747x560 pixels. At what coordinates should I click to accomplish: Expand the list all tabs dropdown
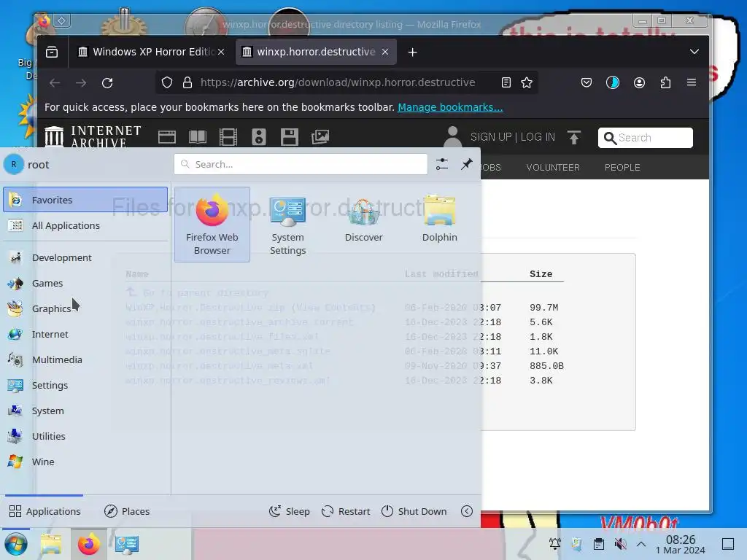(694, 52)
